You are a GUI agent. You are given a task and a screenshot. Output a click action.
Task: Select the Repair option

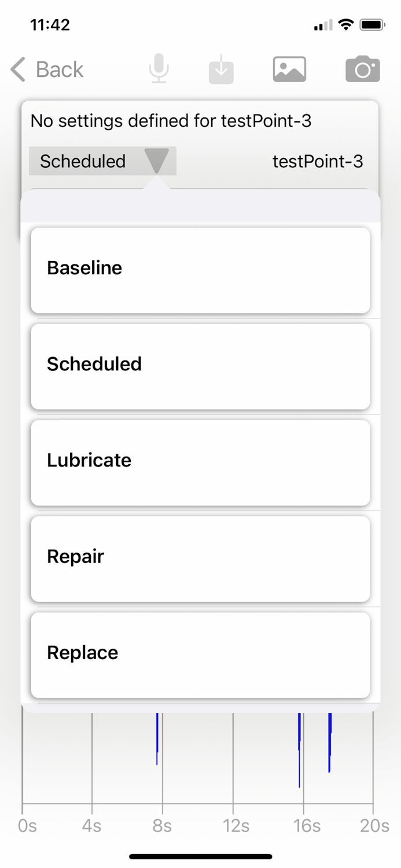(200, 557)
